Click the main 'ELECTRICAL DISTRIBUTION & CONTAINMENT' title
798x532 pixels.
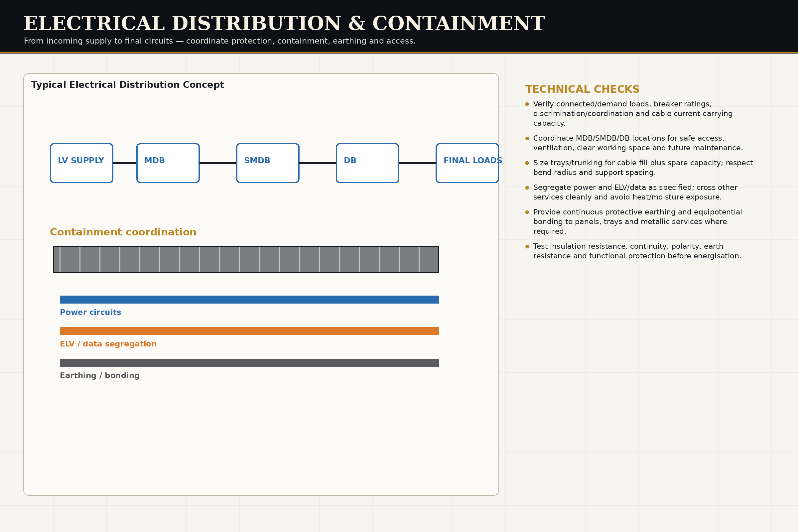tap(284, 23)
